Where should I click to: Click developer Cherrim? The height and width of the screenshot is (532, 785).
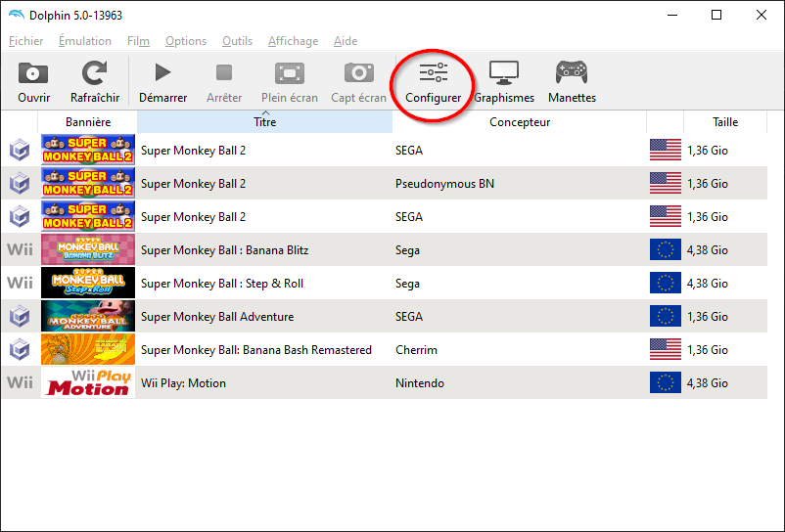416,349
